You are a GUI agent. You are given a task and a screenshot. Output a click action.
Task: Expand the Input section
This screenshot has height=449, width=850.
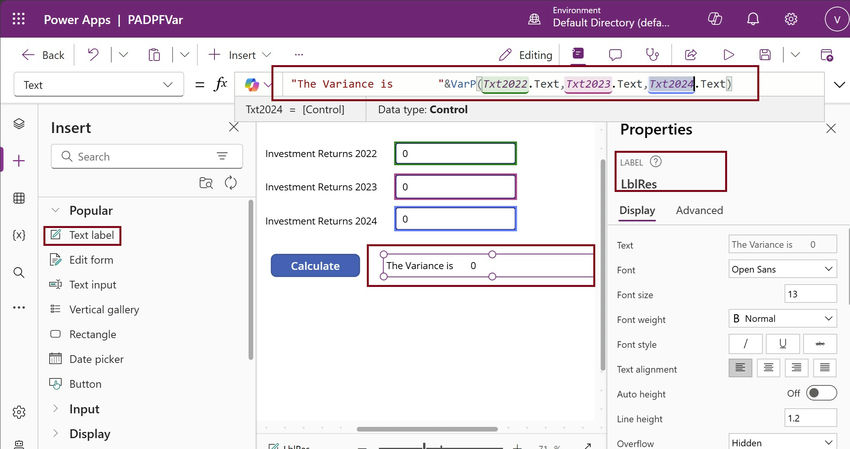pos(55,408)
